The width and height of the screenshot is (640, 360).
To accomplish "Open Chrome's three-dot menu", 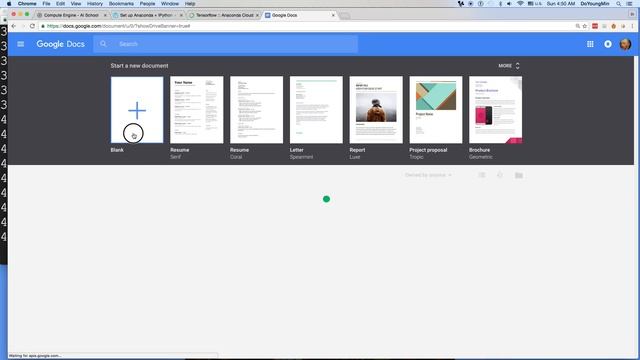I will coord(632,26).
